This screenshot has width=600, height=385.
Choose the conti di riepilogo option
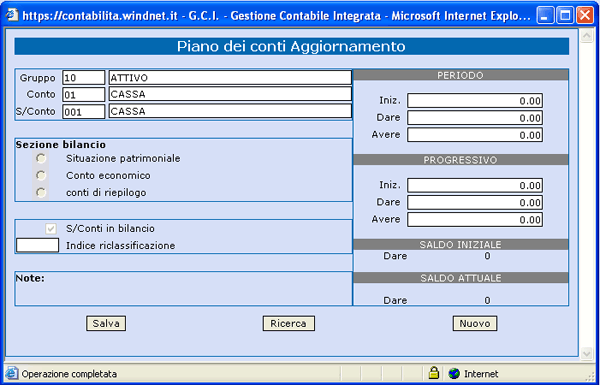click(x=41, y=192)
